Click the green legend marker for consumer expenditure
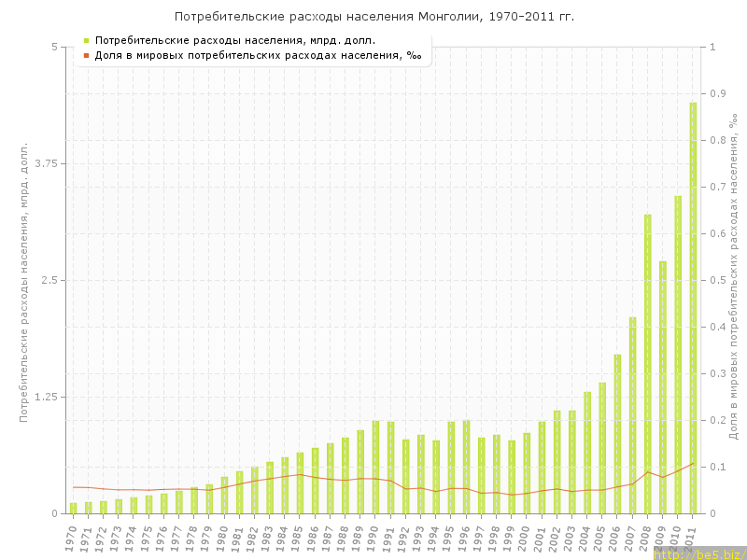The height and width of the screenshot is (560, 747). 86,40
